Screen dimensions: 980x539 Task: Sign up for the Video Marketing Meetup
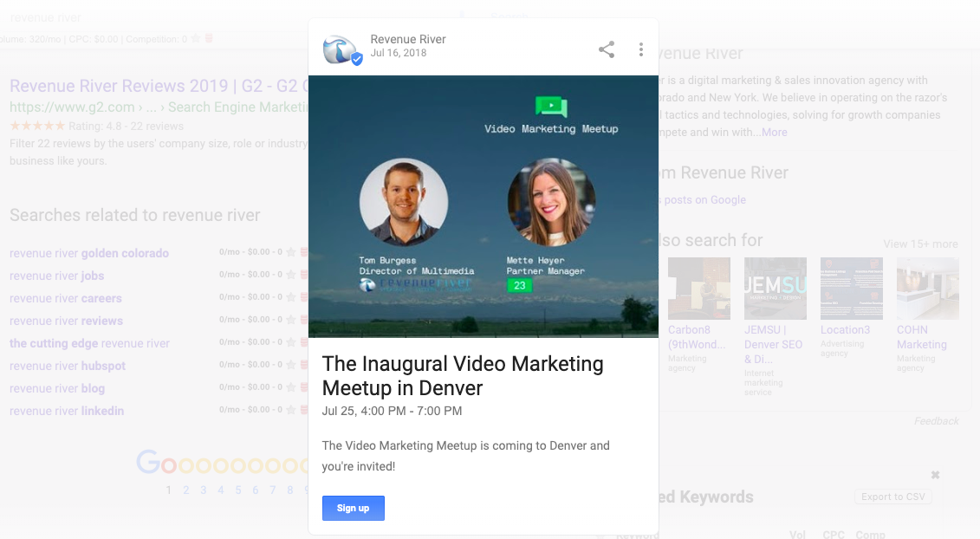354,508
